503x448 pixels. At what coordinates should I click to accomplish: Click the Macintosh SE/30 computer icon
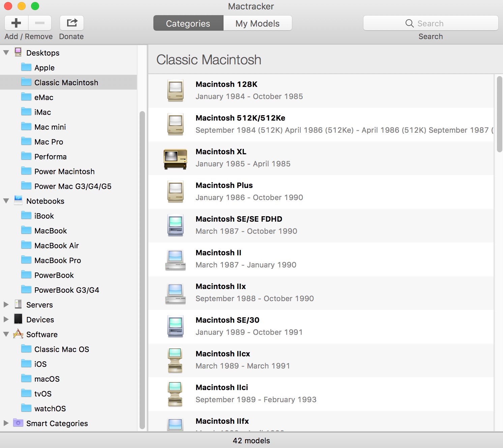pos(176,326)
